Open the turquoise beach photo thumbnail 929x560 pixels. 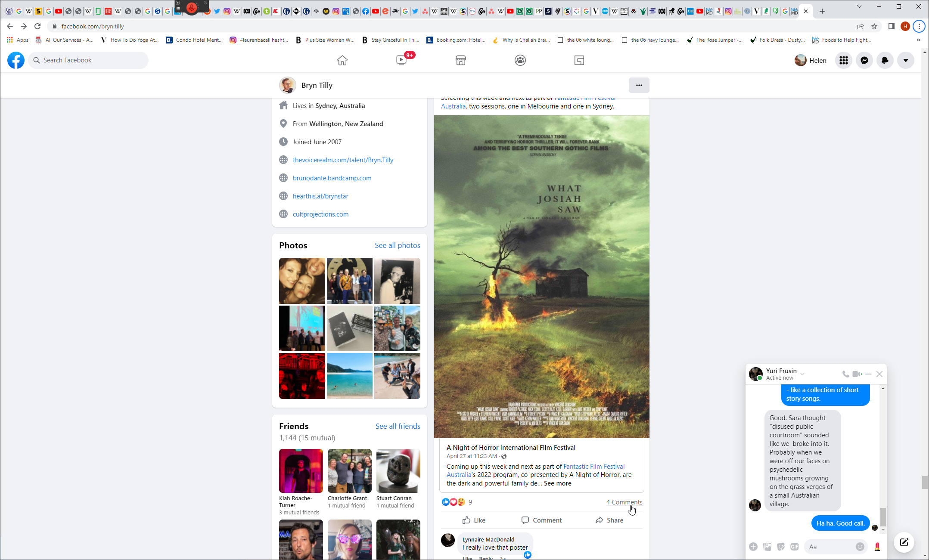tap(349, 376)
